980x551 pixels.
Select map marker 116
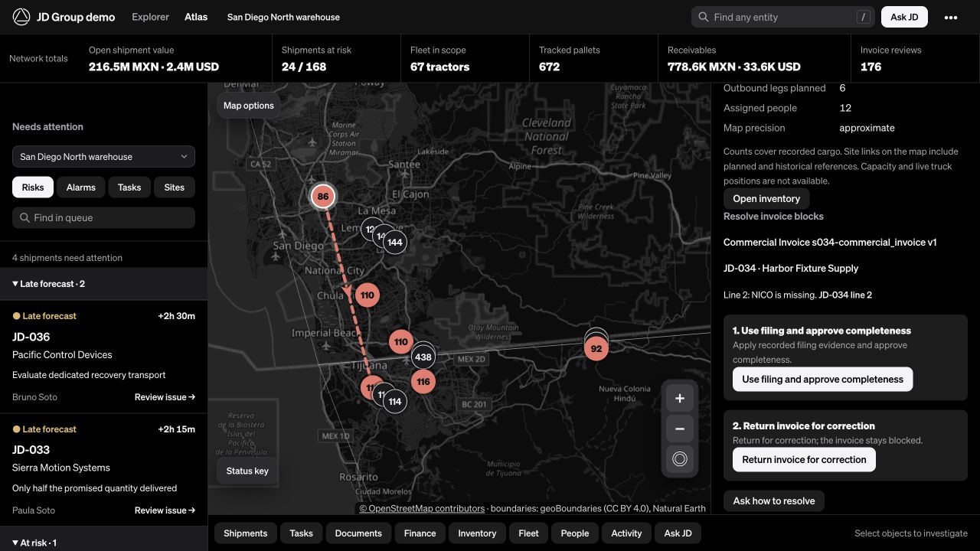[x=423, y=381]
